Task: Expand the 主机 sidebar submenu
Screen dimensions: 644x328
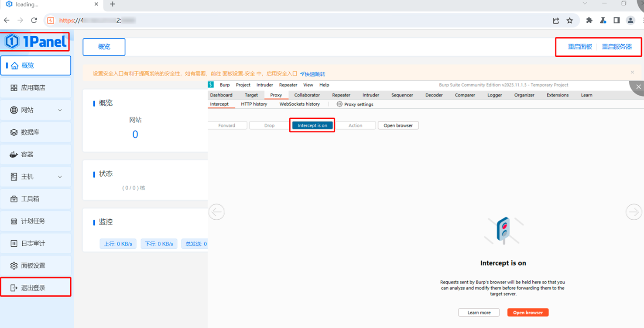Action: pyautogui.click(x=60, y=177)
